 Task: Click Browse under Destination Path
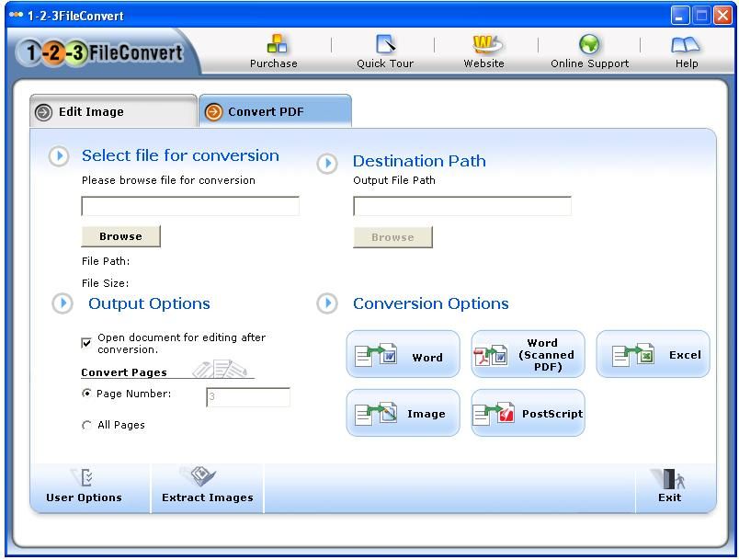392,237
